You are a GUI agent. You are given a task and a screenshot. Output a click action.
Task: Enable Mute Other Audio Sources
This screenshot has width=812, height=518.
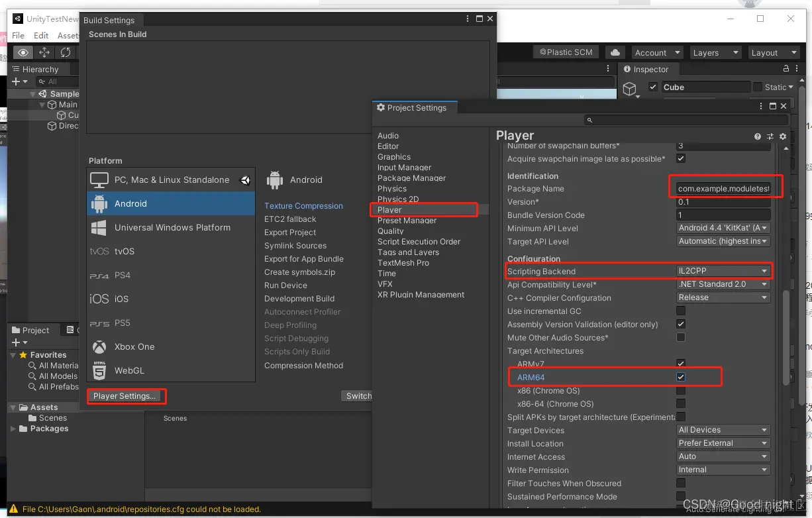pyautogui.click(x=681, y=338)
